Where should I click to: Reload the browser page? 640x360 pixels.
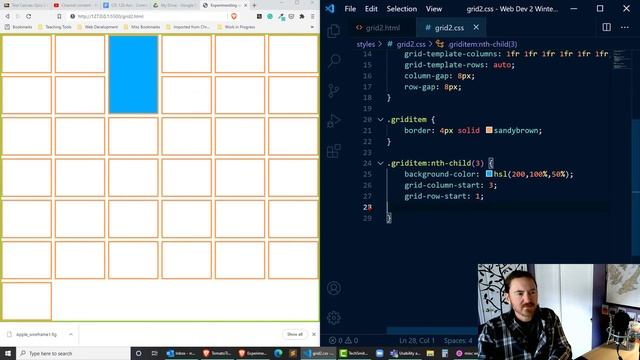pyautogui.click(x=29, y=16)
